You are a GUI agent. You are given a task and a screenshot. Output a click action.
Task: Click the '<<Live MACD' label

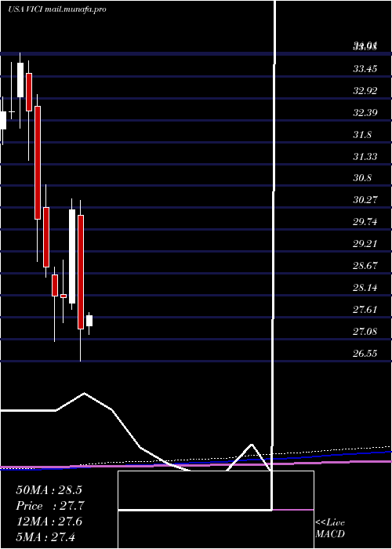[330, 529]
